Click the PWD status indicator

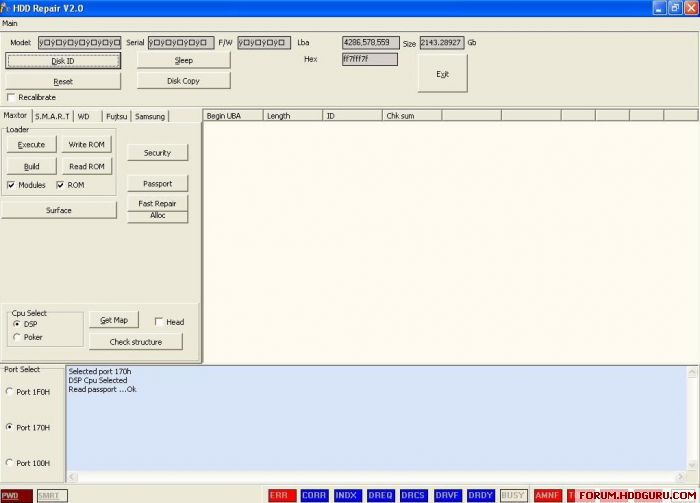(16, 496)
